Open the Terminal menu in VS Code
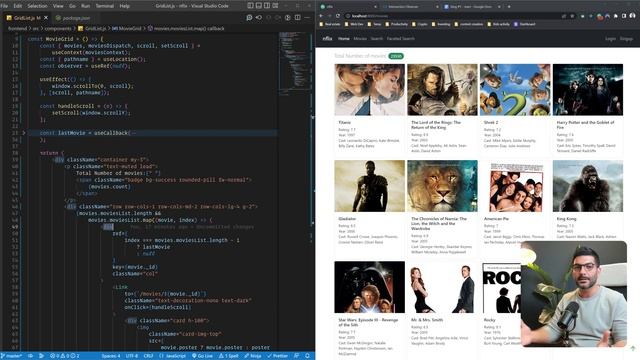 105,6
